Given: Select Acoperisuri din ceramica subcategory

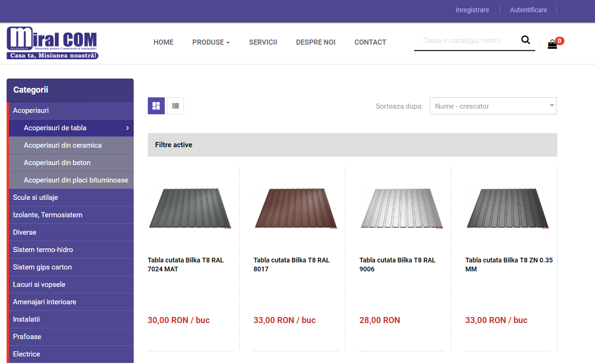Looking at the screenshot, I should (71, 145).
